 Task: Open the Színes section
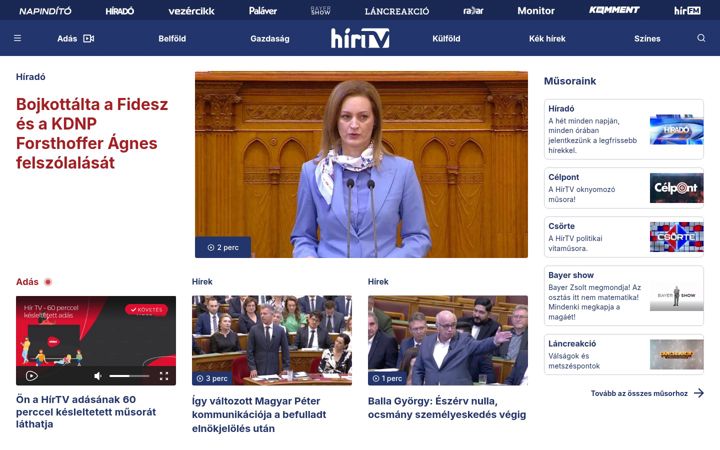(647, 39)
